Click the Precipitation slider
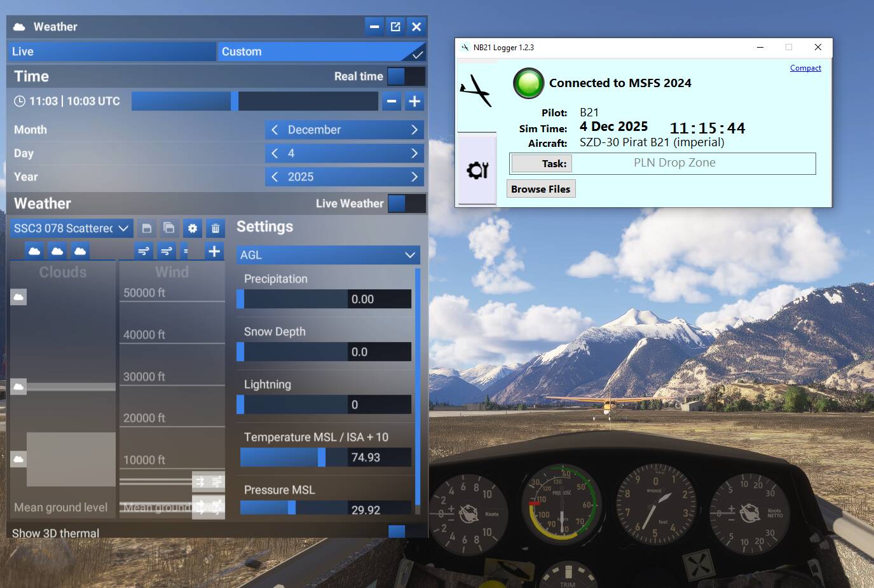This screenshot has width=874, height=588. click(292, 299)
